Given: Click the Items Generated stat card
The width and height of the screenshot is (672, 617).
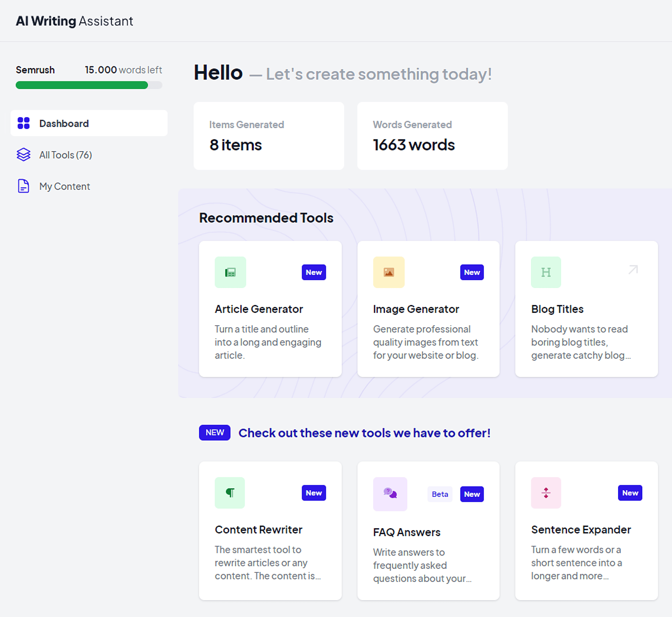Looking at the screenshot, I should [x=269, y=136].
